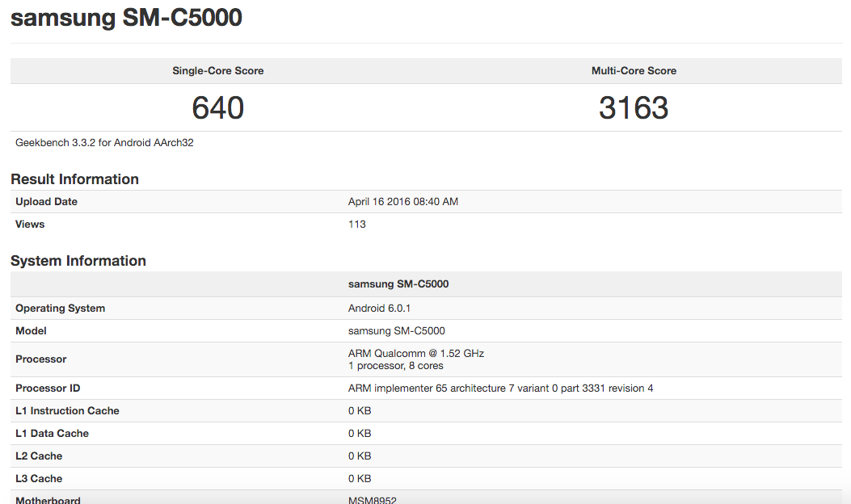The image size is (851, 504).
Task: Click the single-core score value 640
Action: [x=217, y=107]
